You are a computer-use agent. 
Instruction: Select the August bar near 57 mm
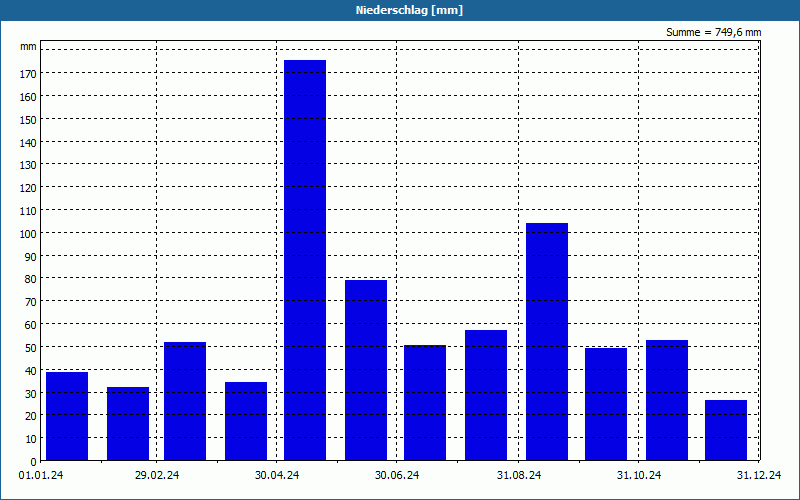tap(486, 395)
